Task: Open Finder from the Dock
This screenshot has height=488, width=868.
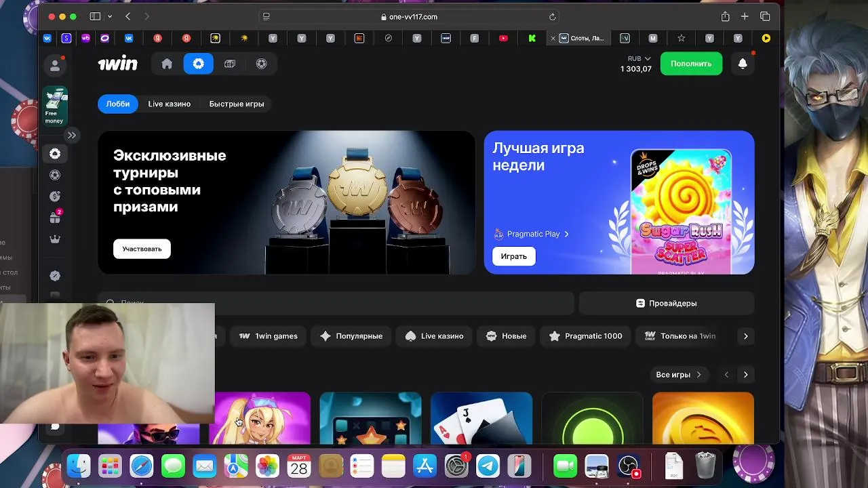Action: tap(79, 466)
